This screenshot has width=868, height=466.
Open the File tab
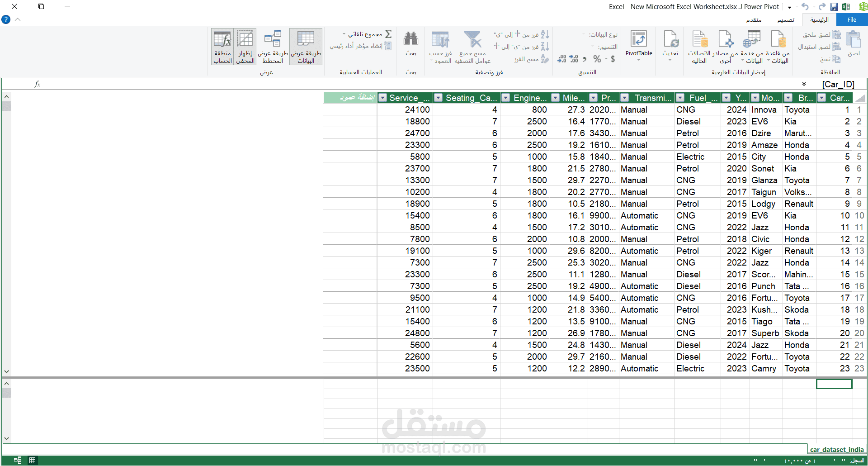852,20
